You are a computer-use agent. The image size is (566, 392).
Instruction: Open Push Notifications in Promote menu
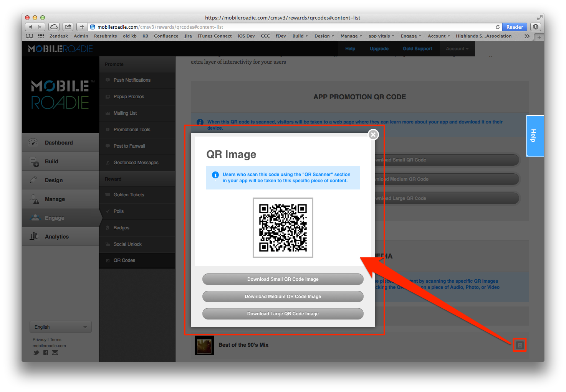click(x=132, y=80)
